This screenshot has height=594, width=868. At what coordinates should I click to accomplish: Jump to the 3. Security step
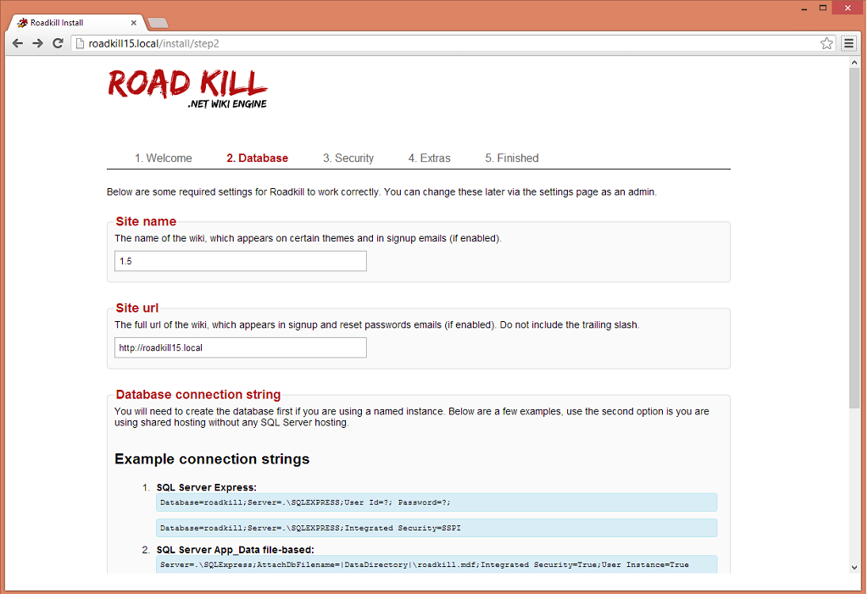click(348, 158)
